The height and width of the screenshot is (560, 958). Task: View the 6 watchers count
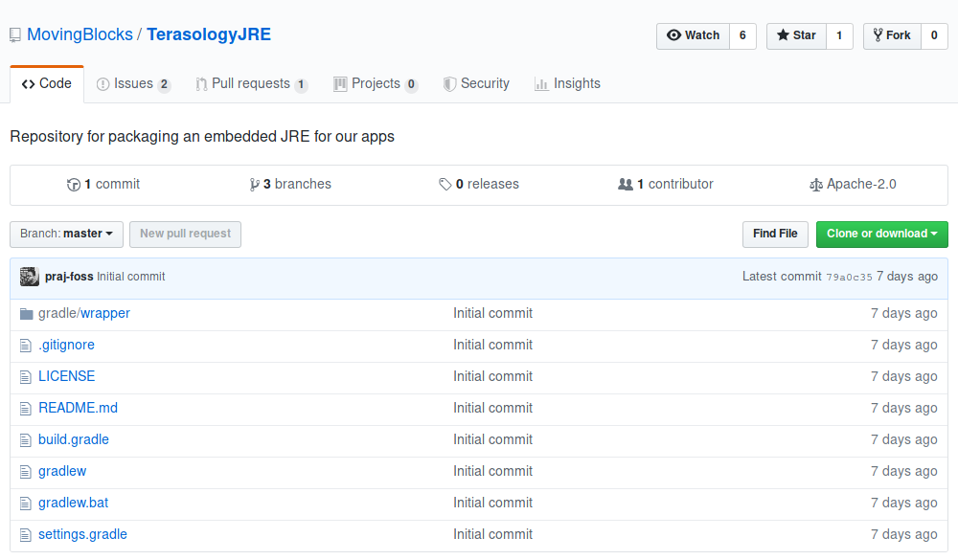pyautogui.click(x=743, y=36)
